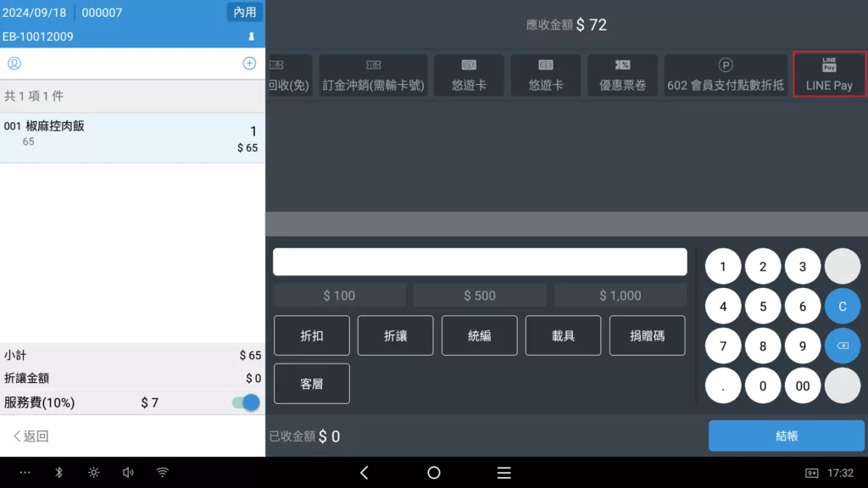Click the 已收金額 $ 0 label
This screenshot has height=488, width=868.
click(304, 436)
